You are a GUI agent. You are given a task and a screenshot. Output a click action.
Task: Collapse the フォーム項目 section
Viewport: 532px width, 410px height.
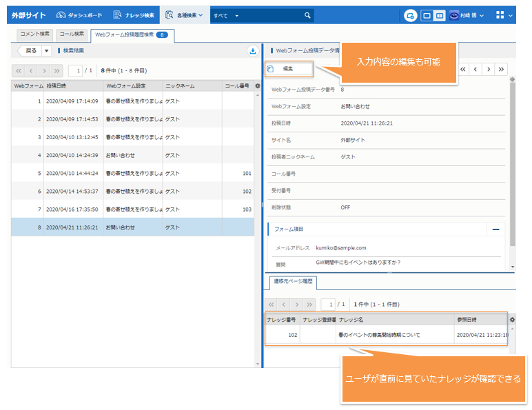point(495,229)
